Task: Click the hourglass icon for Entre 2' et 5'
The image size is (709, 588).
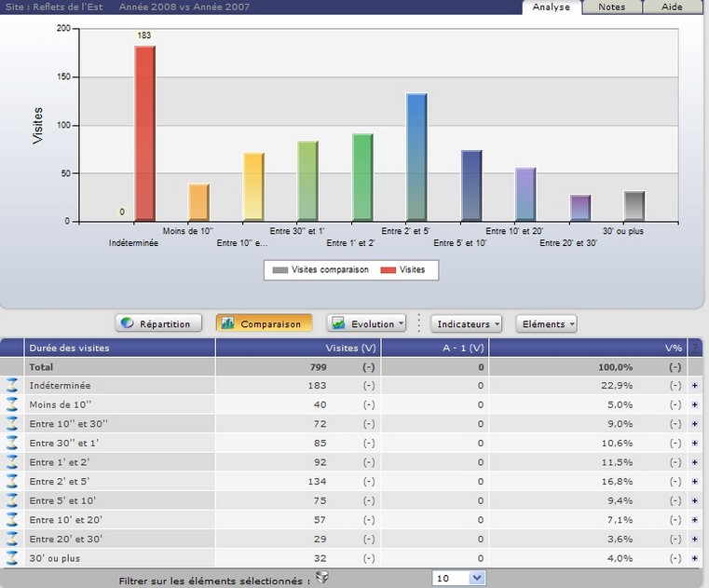Action: (x=12, y=482)
